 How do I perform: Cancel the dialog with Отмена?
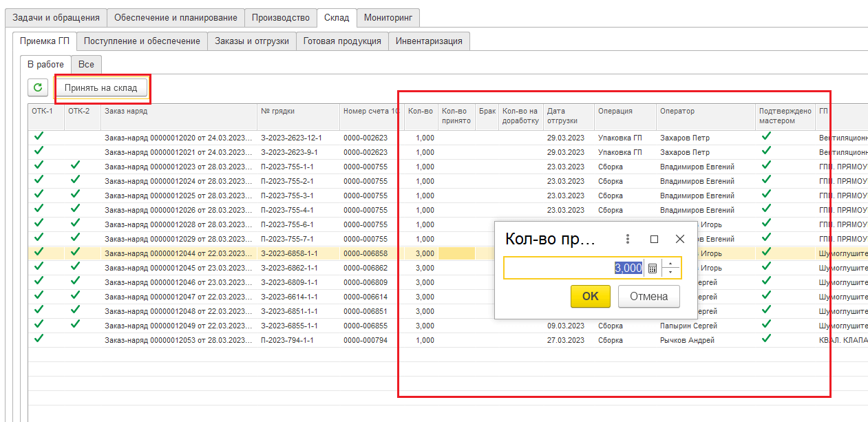click(648, 296)
